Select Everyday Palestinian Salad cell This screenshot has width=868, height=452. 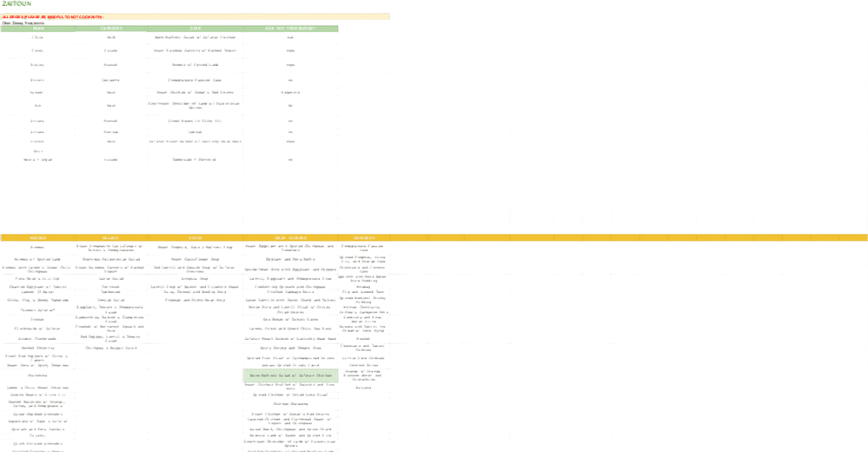pos(111,259)
